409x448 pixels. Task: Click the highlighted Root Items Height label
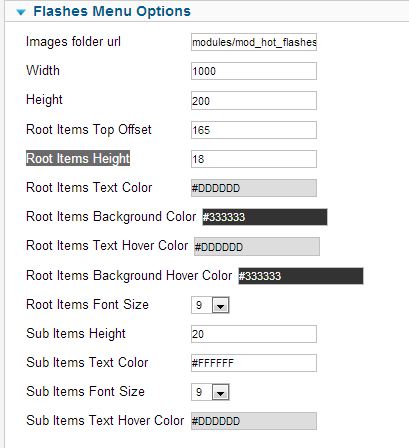[x=78, y=159]
